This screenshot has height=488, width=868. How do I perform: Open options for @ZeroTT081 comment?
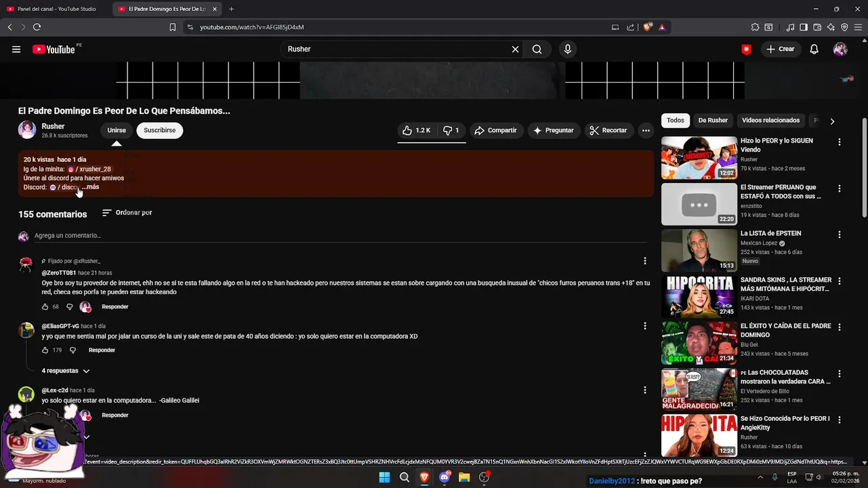click(644, 261)
